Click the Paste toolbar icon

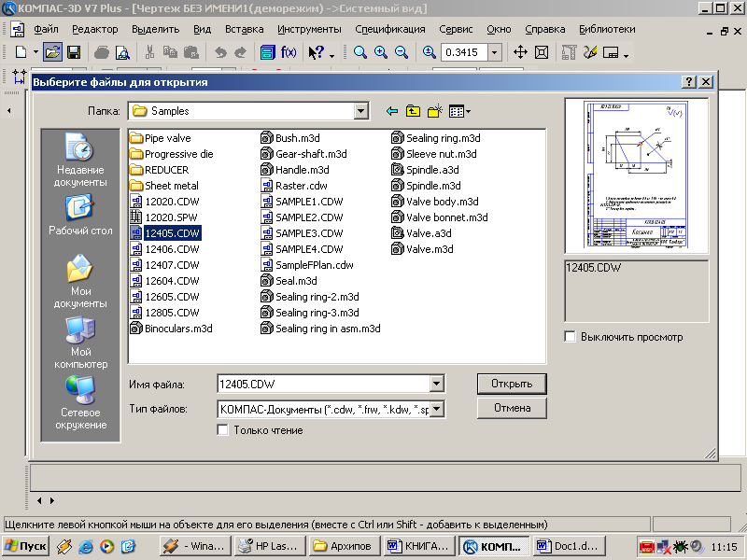[x=191, y=52]
